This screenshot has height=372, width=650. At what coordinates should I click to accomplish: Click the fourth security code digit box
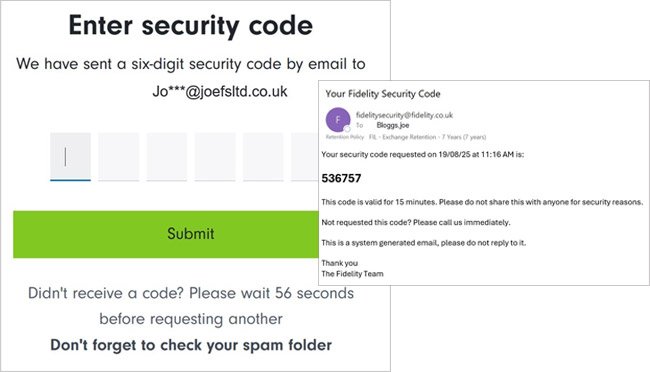coord(215,157)
